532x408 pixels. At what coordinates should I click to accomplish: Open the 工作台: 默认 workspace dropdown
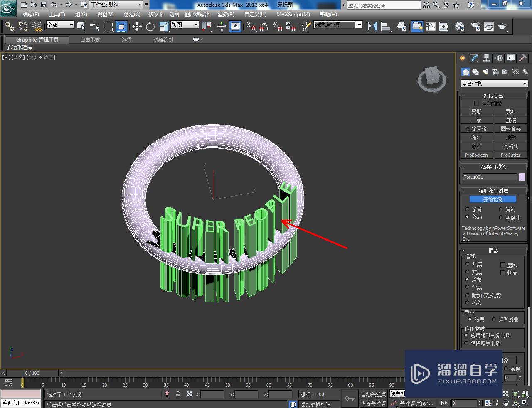tap(116, 5)
